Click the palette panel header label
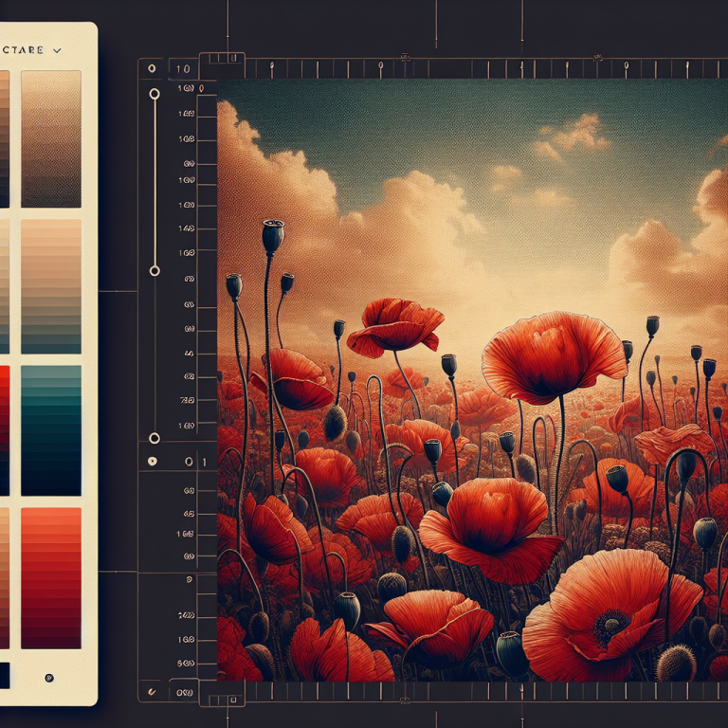The image size is (728, 728). tap(22, 49)
